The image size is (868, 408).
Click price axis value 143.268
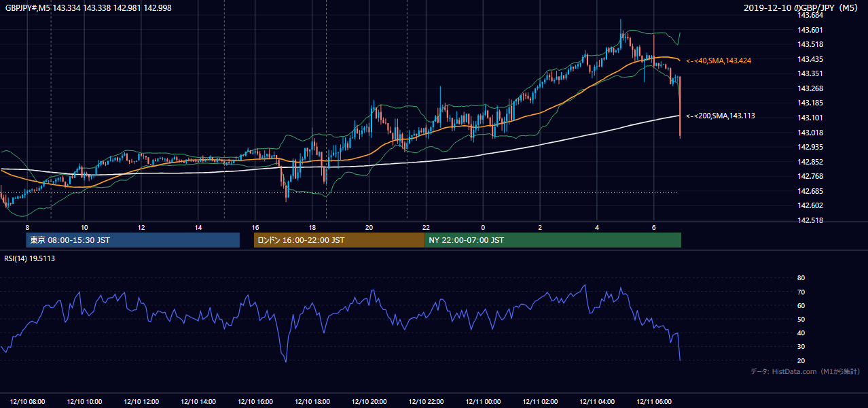point(810,88)
